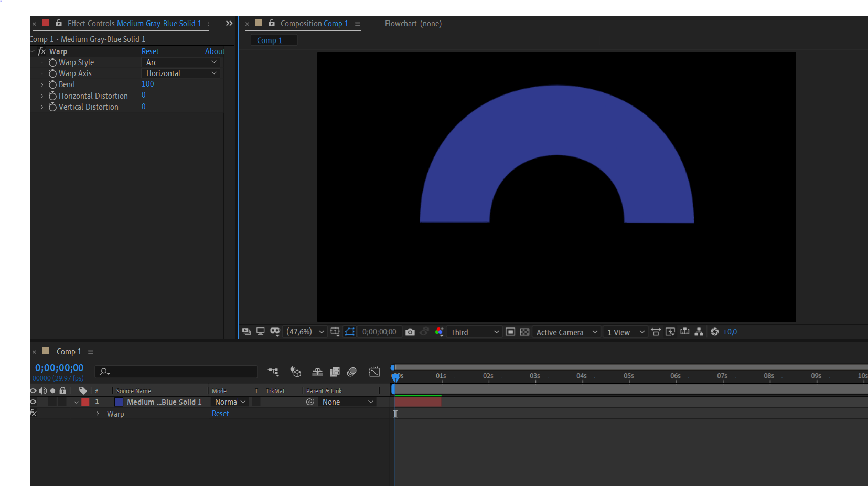Expand the Horizontal Distortion property
Screen dimensions: 868x486
[42, 96]
